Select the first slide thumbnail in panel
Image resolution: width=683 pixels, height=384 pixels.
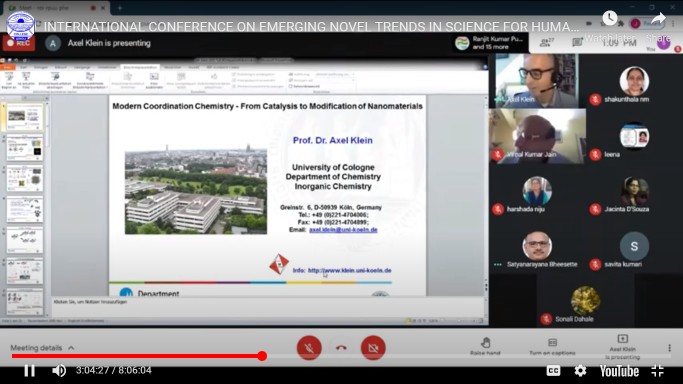[x=25, y=117]
